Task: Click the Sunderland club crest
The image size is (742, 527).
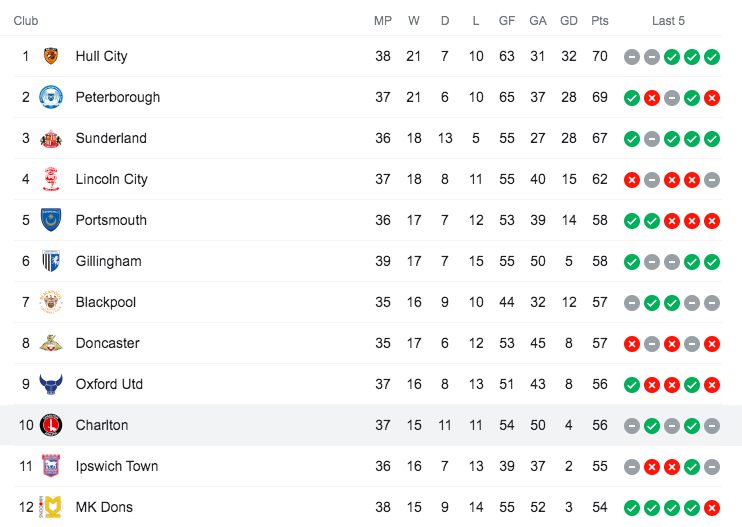Action: click(51, 138)
